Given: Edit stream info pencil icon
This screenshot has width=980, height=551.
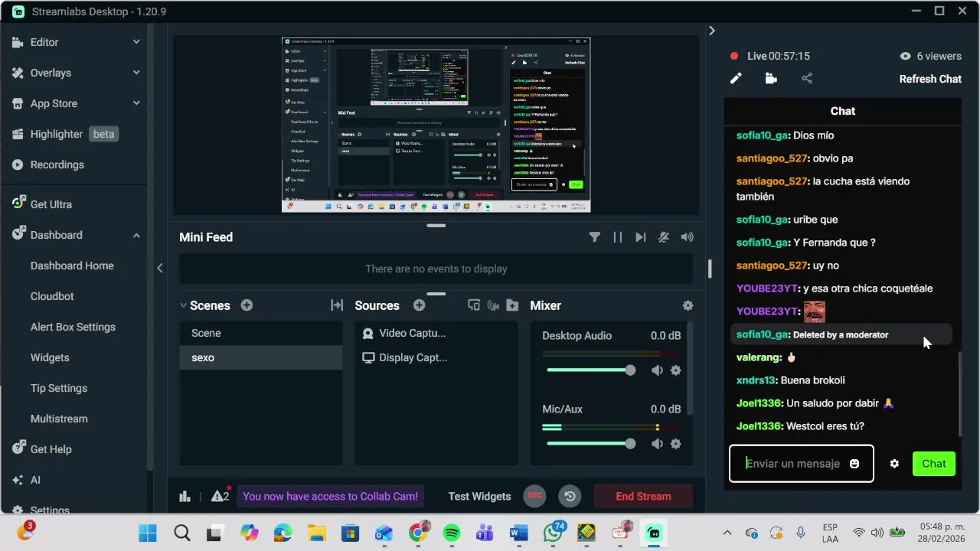Looking at the screenshot, I should click(736, 78).
